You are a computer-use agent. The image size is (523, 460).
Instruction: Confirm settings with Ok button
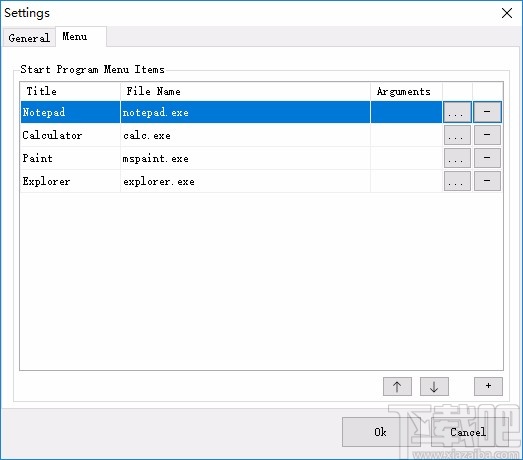tap(380, 432)
